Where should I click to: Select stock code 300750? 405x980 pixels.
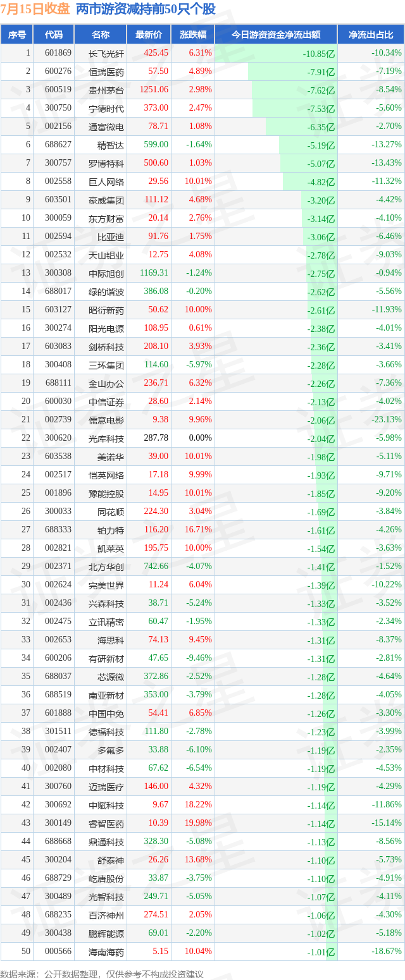[x=58, y=108]
